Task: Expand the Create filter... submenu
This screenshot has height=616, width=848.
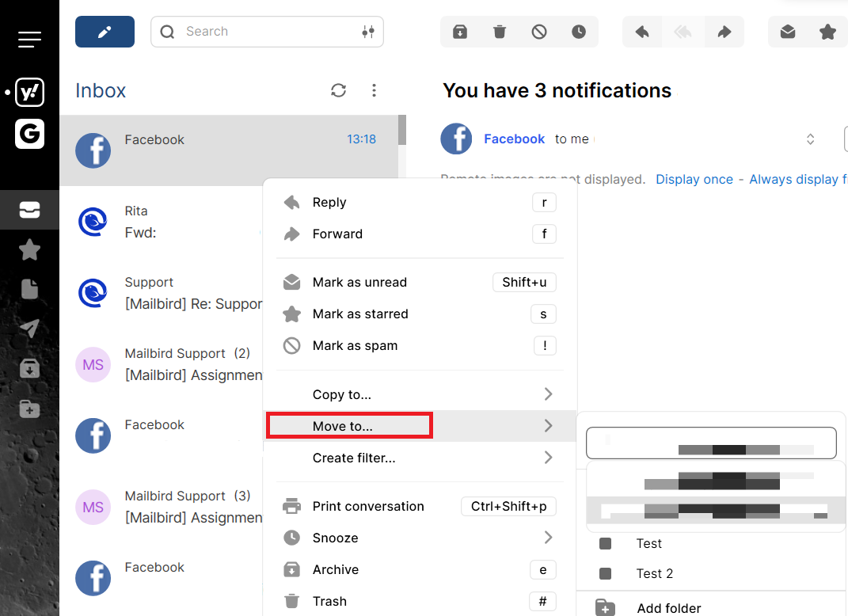Action: pos(420,458)
